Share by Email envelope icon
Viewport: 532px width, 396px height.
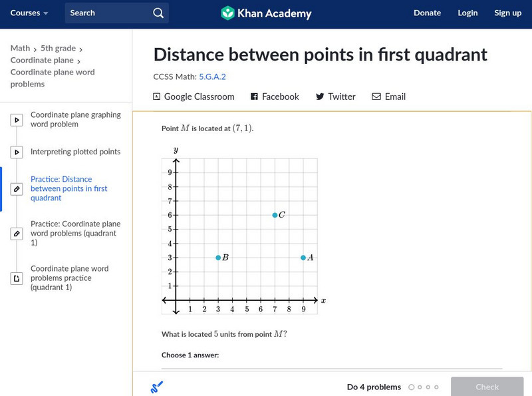coord(376,97)
